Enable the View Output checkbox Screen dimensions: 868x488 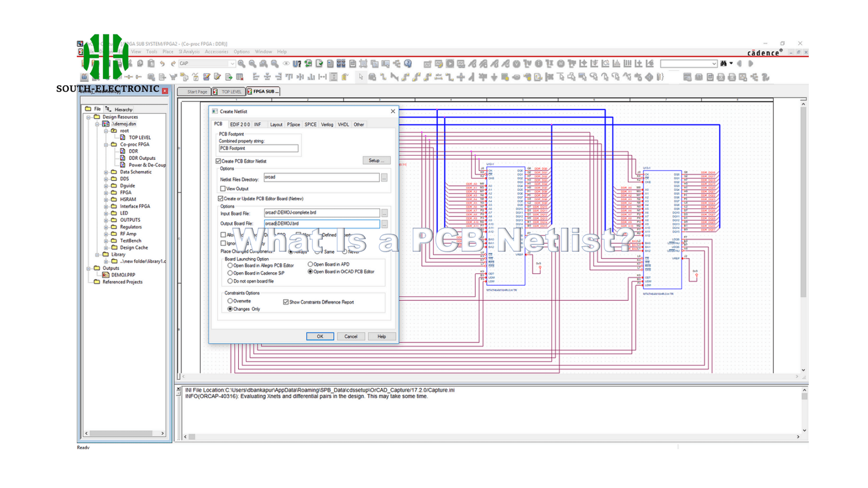pyautogui.click(x=223, y=189)
